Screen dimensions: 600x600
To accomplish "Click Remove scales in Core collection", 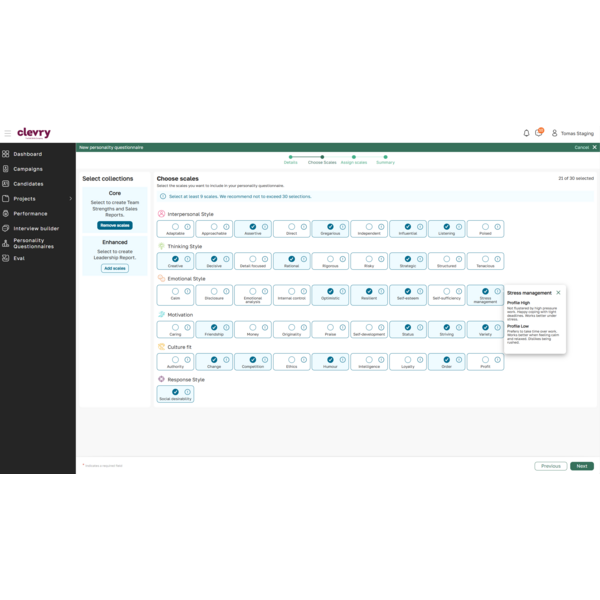I will pyautogui.click(x=115, y=225).
